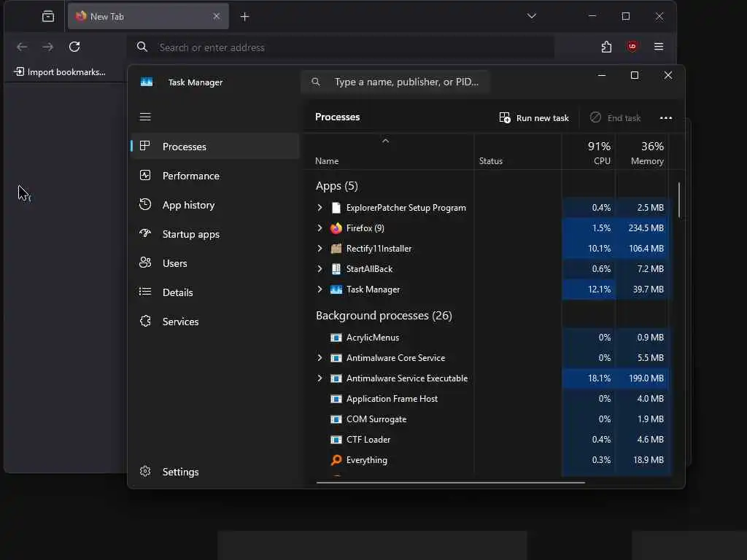Click Firefox 234.5 MB memory cell
This screenshot has height=560, width=747.
click(642, 228)
